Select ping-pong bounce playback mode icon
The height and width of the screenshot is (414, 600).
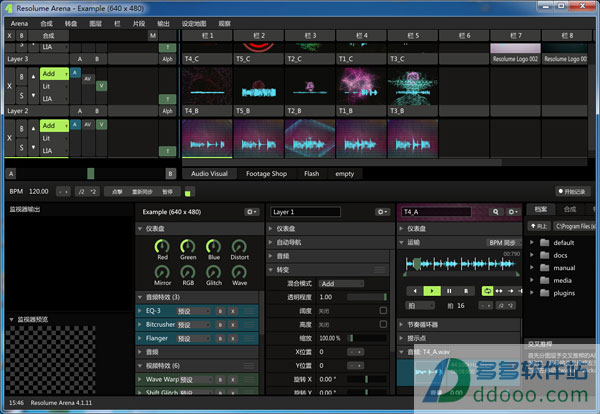(499, 291)
